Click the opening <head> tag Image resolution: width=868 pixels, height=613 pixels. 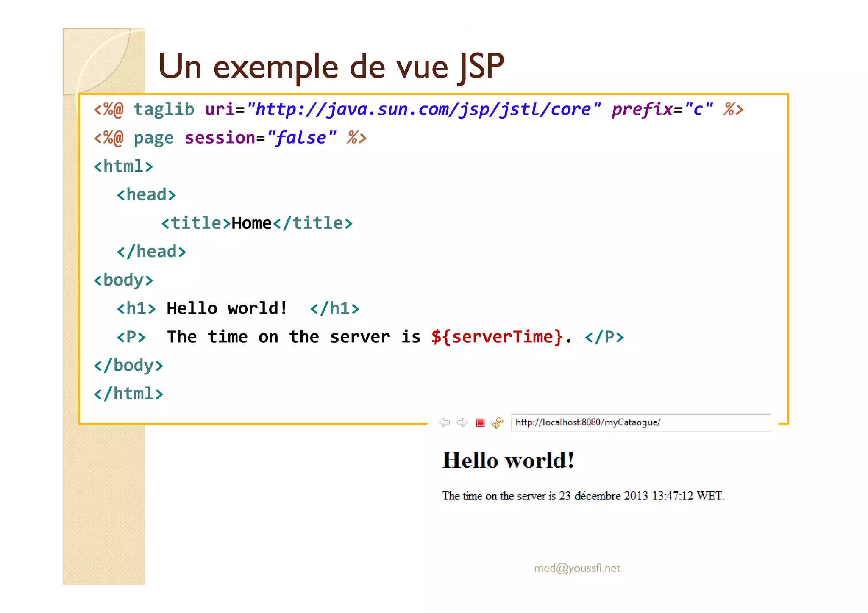click(x=146, y=194)
